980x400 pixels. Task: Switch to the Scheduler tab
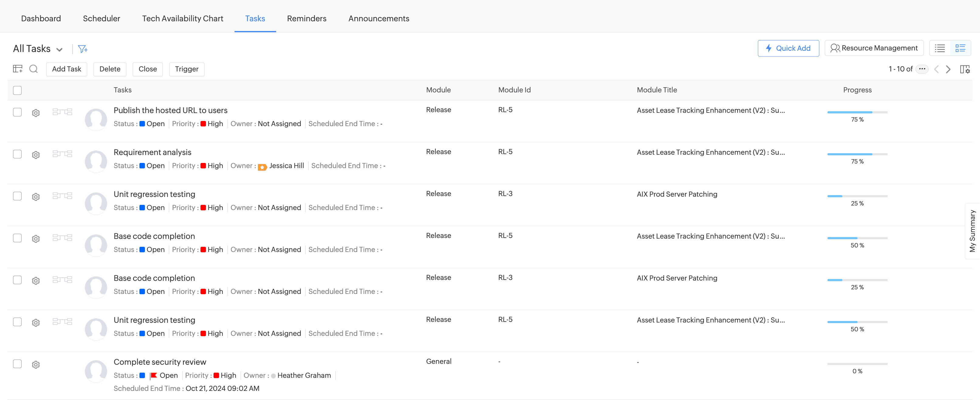(x=101, y=18)
